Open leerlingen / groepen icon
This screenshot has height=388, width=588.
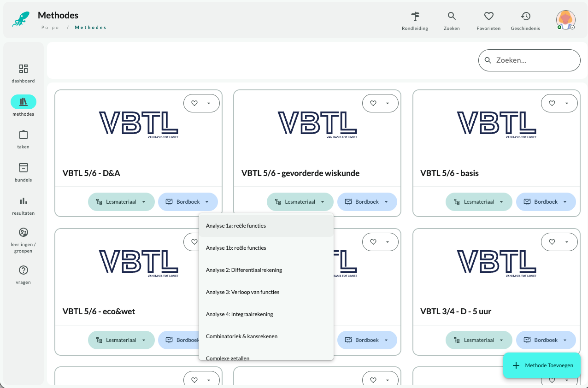click(x=24, y=232)
